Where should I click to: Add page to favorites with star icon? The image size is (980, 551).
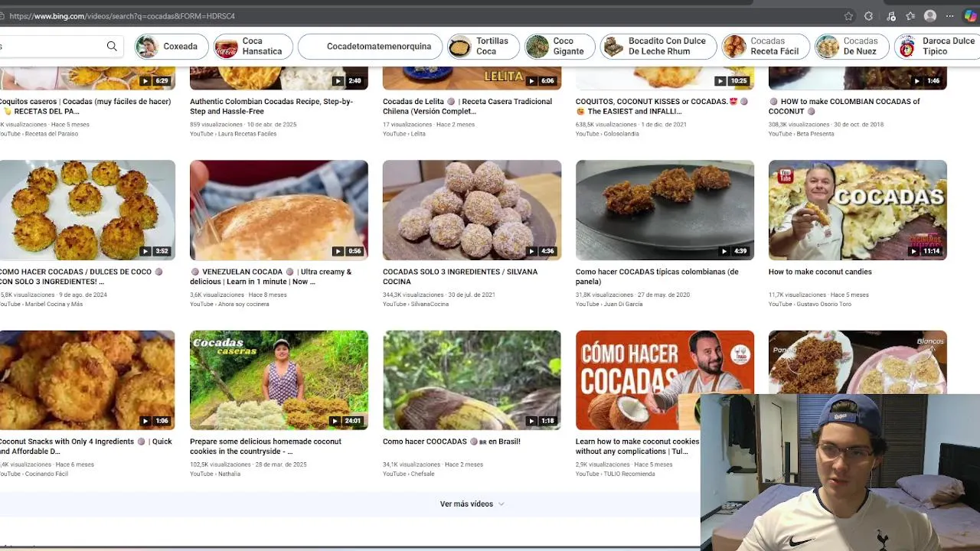pos(848,16)
